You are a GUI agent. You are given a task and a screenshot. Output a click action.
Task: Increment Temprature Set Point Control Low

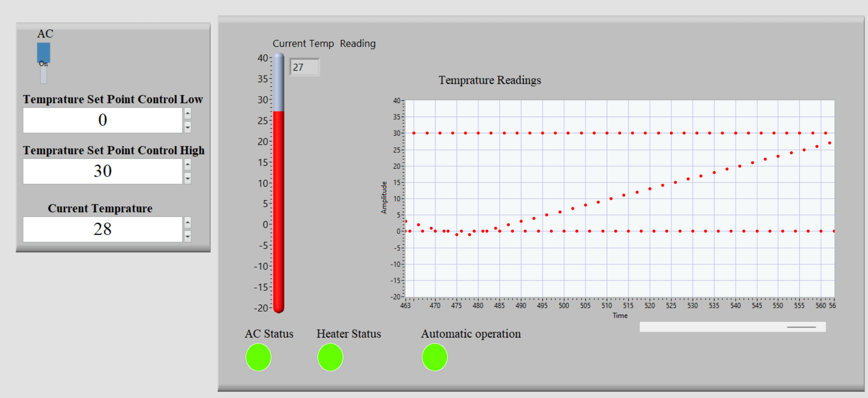pyautogui.click(x=187, y=114)
